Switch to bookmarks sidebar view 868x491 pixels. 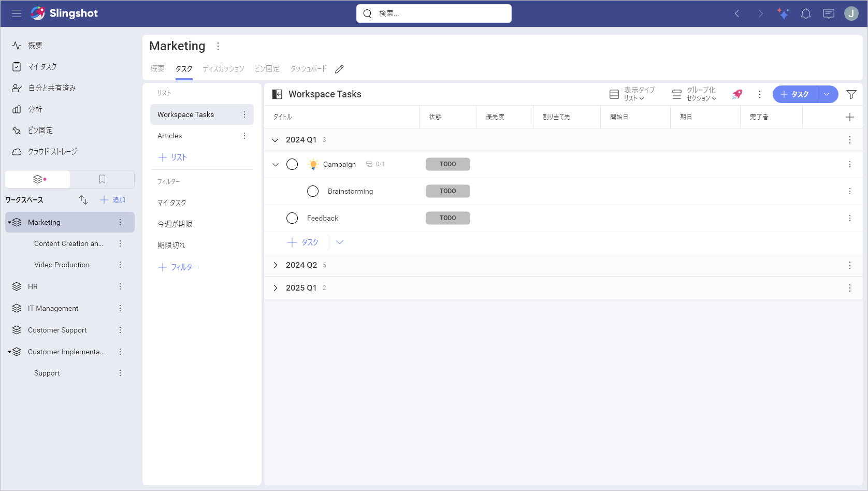[x=102, y=179]
